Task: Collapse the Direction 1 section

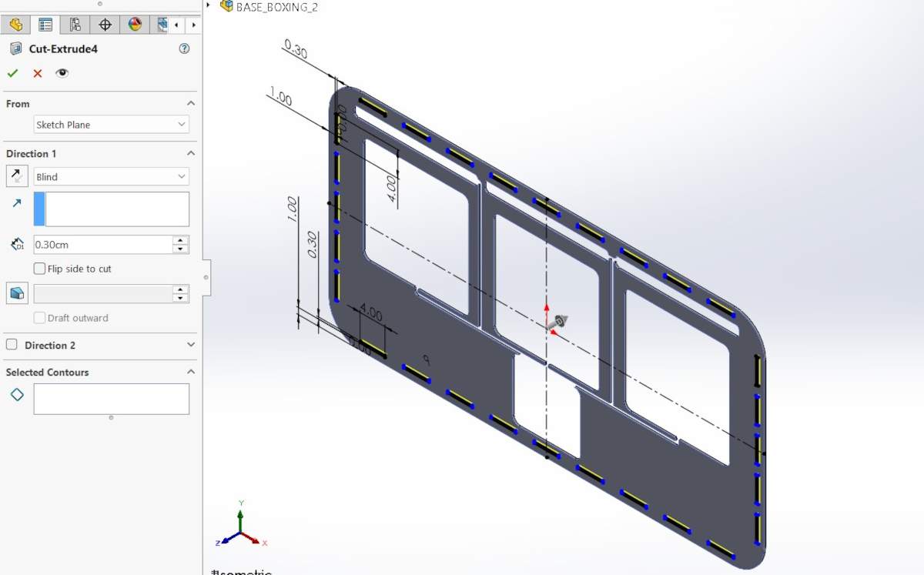Action: tap(191, 153)
